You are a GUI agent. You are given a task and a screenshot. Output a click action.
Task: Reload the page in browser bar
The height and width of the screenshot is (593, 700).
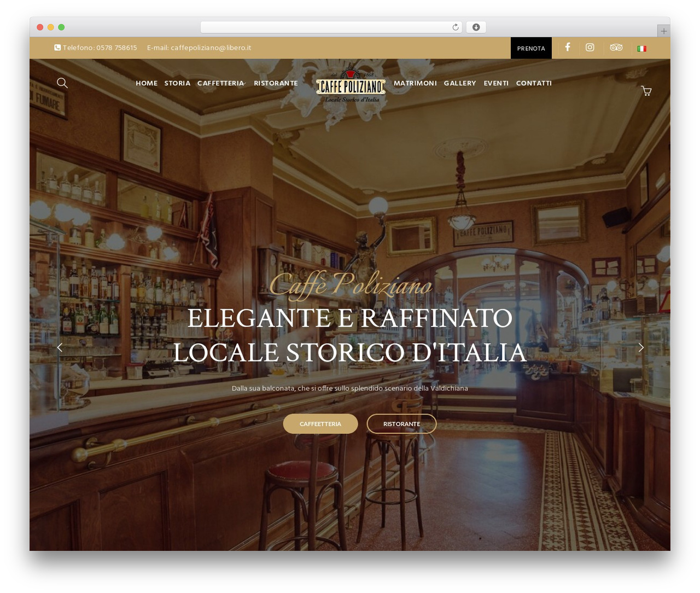click(x=455, y=27)
